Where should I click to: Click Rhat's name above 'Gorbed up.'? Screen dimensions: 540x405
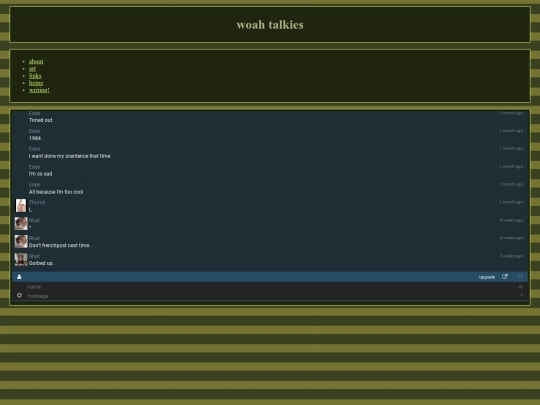click(34, 256)
